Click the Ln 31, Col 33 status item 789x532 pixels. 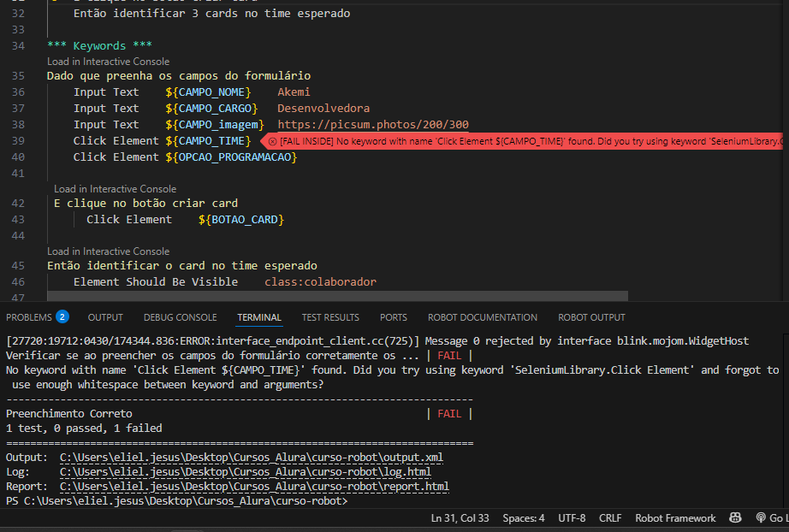tap(460, 518)
